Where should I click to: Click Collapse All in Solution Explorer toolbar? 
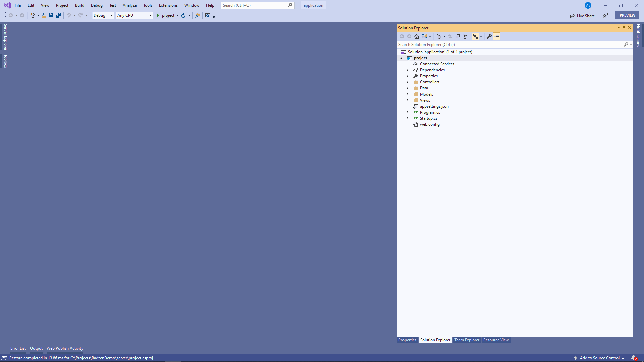click(x=458, y=36)
